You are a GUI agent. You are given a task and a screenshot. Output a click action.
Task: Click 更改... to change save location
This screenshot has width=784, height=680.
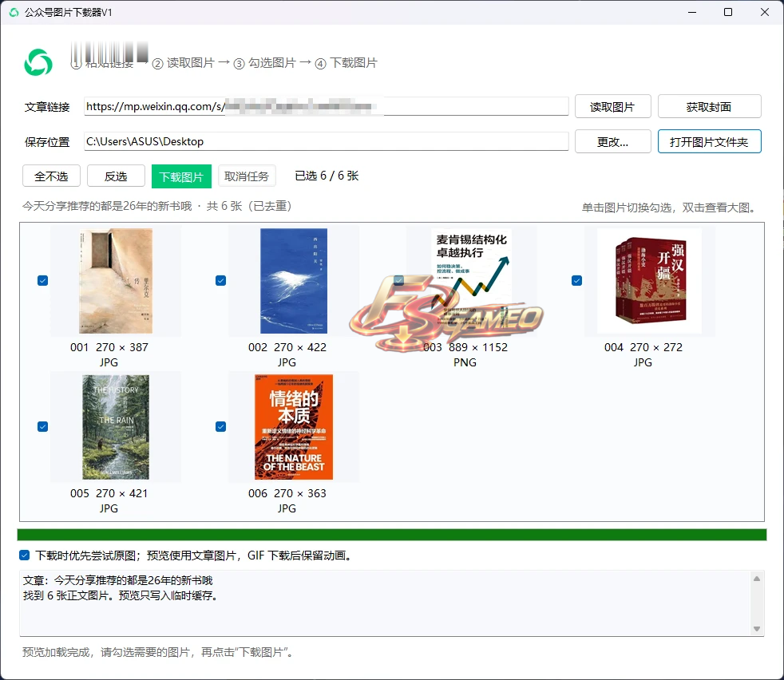612,141
